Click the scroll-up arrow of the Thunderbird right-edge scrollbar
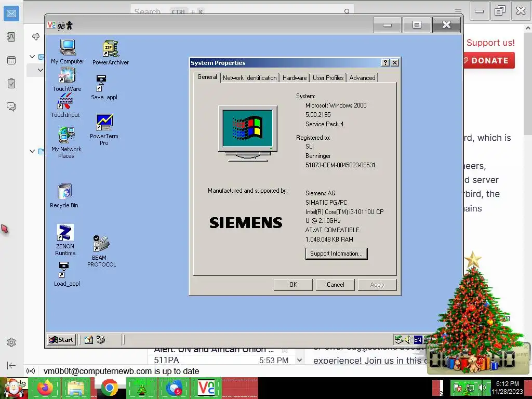Image resolution: width=532 pixels, height=399 pixels. point(528,29)
